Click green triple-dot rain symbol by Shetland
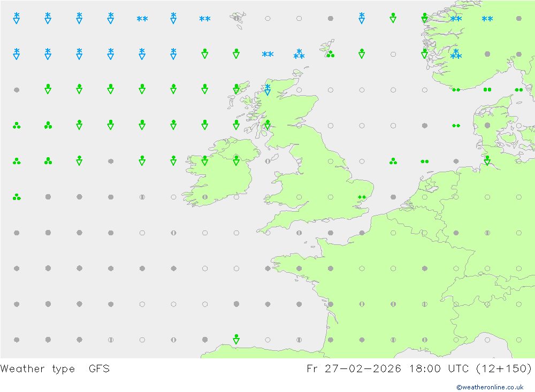 [330, 54]
